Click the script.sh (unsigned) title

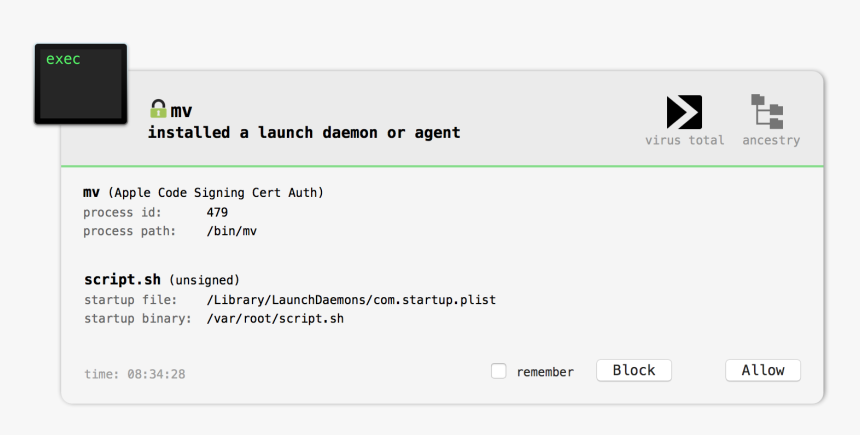(x=162, y=280)
